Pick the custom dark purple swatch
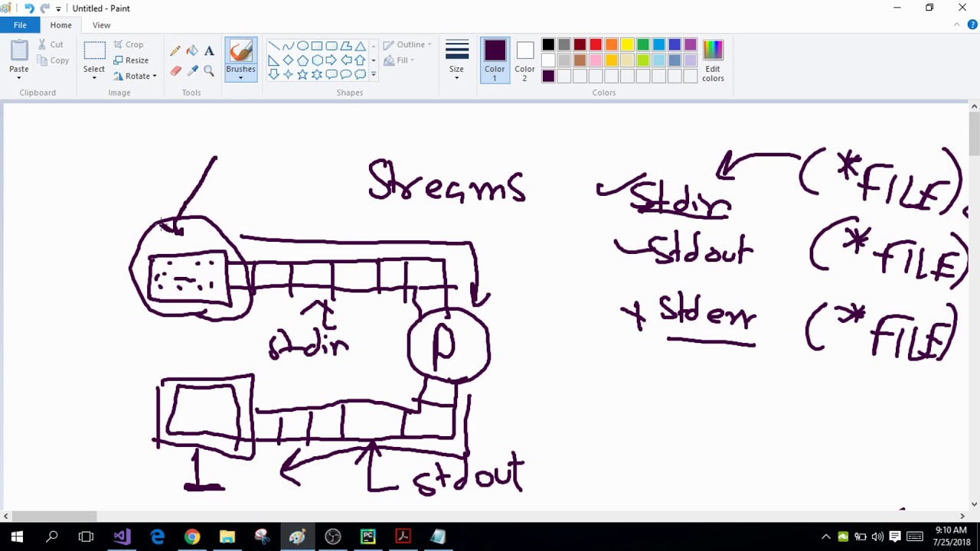This screenshot has height=551, width=980. (548, 76)
